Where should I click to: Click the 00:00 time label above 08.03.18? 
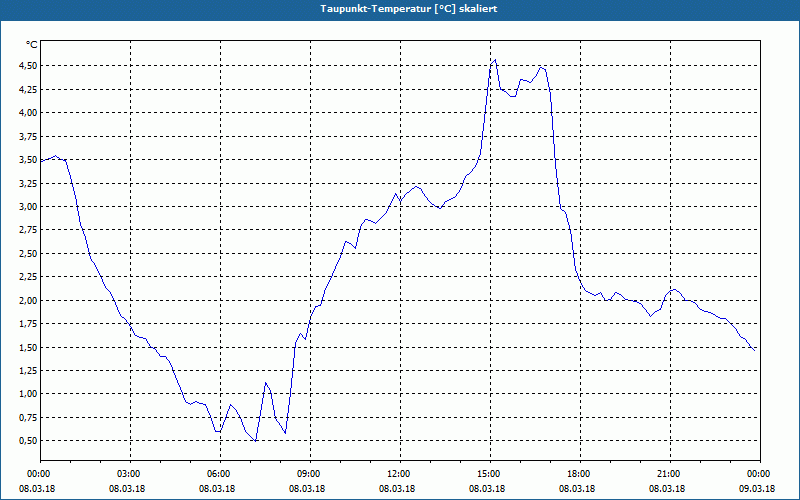(x=38, y=474)
